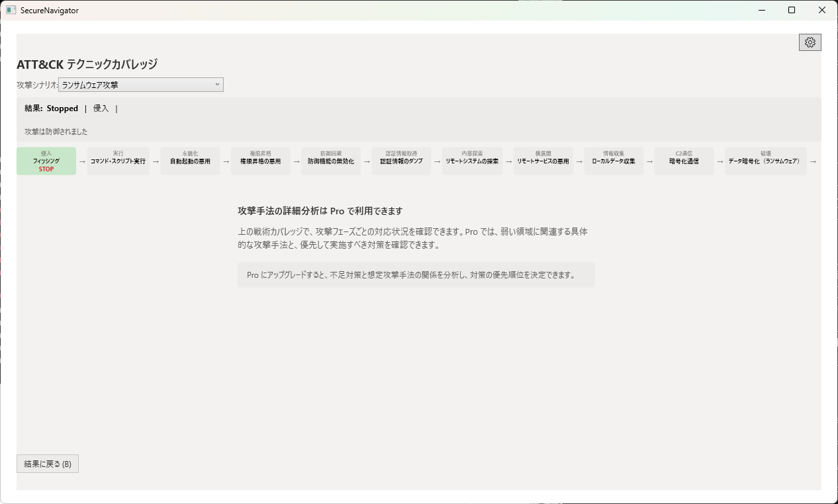Click the SecureNavigator title bar icon
Viewport: 838px width, 504px height.
click(9, 10)
